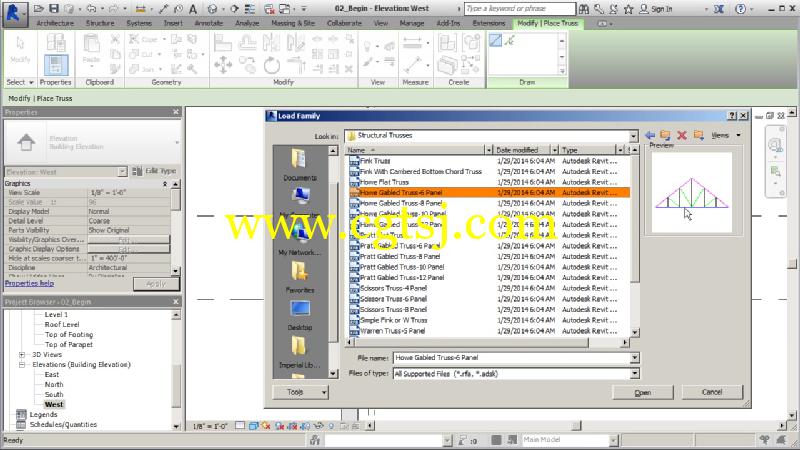Open the Select panel dropdown

click(20, 82)
